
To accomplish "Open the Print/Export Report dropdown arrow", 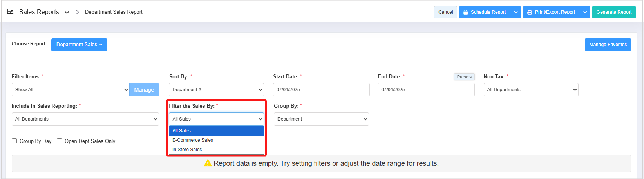I will click(585, 12).
